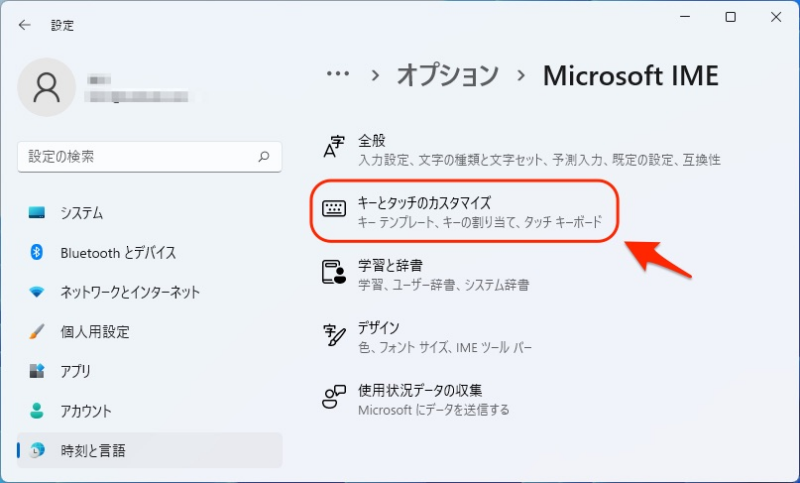Open 個人用設定 category
The width and height of the screenshot is (800, 483).
point(149,332)
